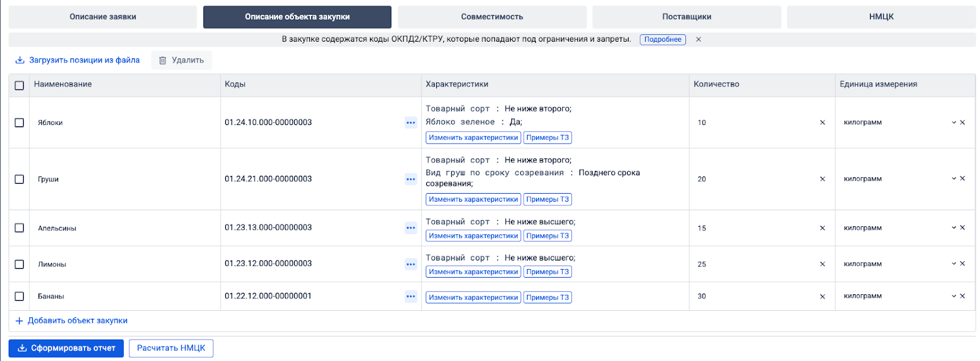Clear unit килограмм in Апельсины row
Viewport: 980px width, 361px height.
962,227
